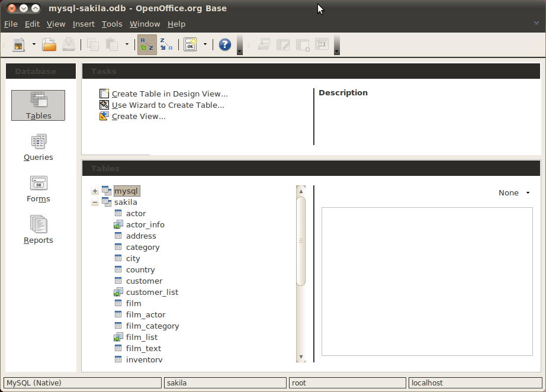Toggle ascending sort in the toolbar
The height and width of the screenshot is (392, 546).
pos(146,44)
